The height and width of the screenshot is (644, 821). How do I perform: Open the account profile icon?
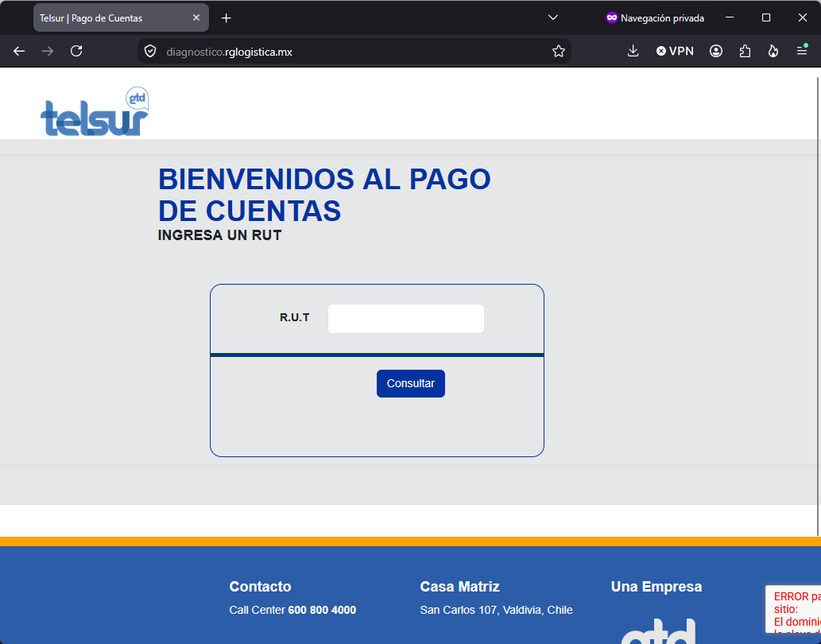click(716, 51)
